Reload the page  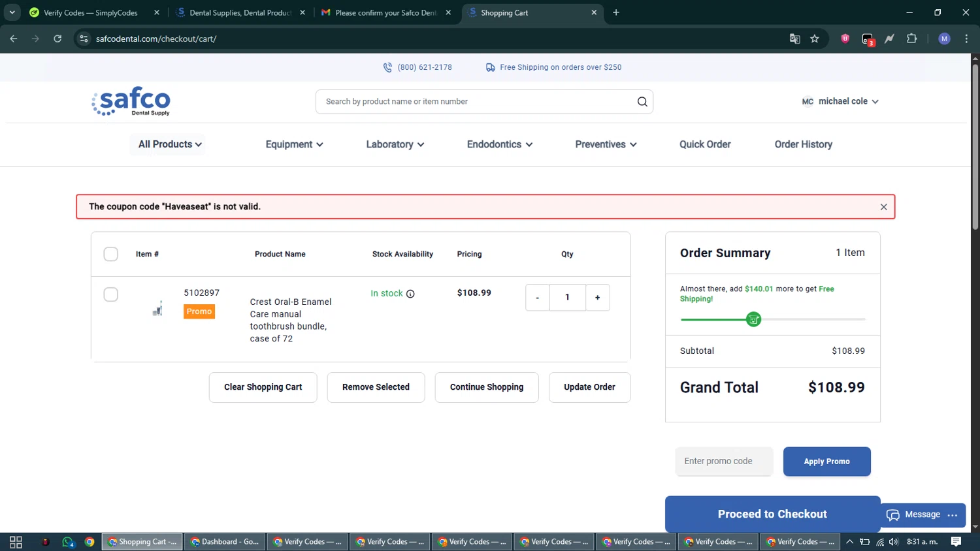pyautogui.click(x=57, y=39)
